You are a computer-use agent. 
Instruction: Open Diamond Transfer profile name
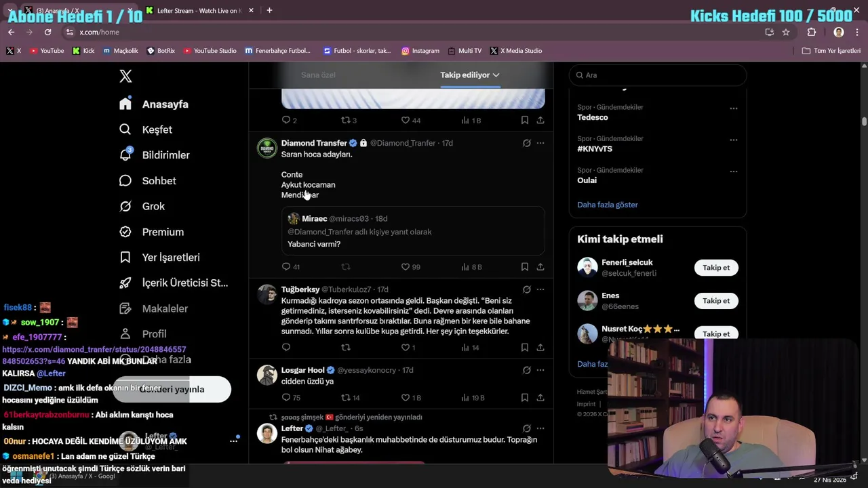pyautogui.click(x=314, y=143)
